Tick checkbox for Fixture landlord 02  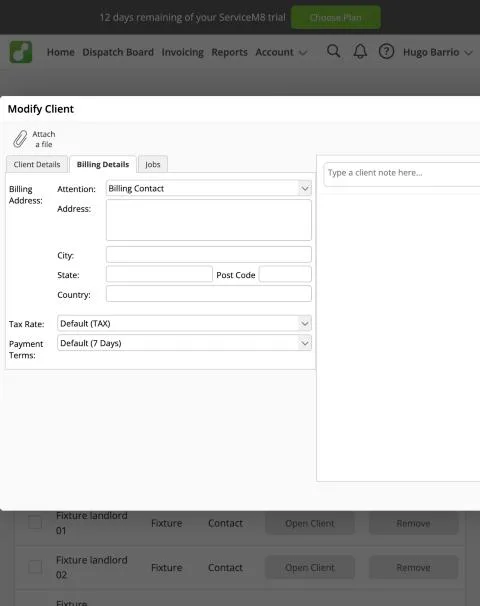point(35,567)
